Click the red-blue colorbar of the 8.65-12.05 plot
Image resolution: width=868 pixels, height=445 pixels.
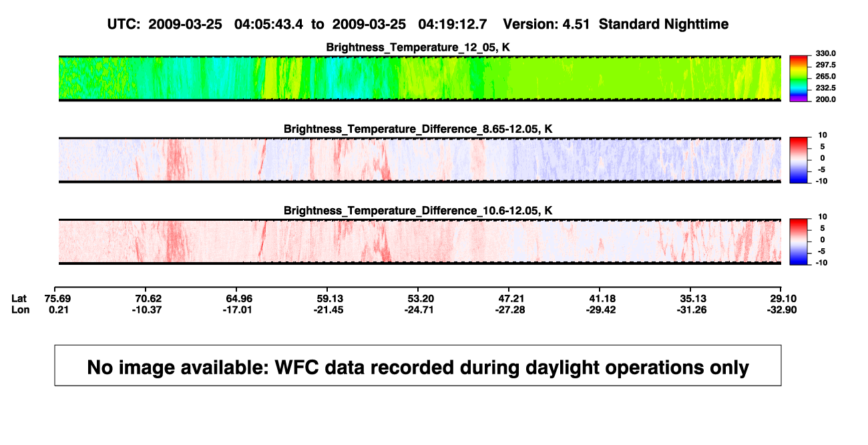(x=799, y=159)
